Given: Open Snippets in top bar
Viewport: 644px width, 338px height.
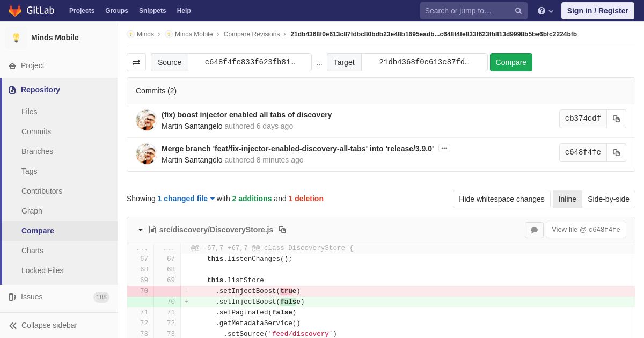Looking at the screenshot, I should (152, 11).
